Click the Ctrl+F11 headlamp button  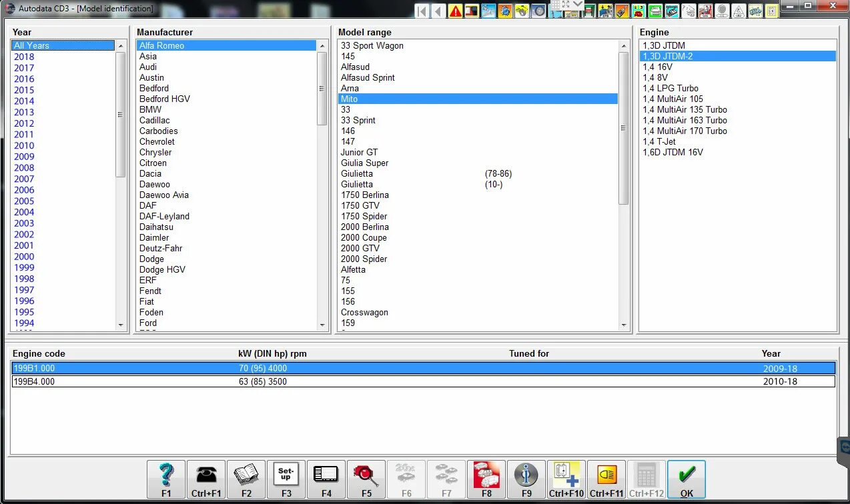[606, 479]
